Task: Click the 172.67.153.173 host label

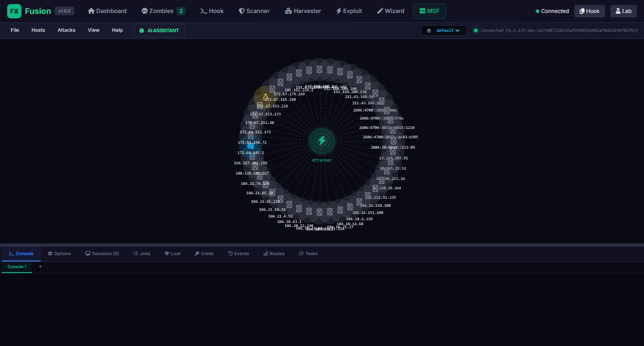Action: [265, 115]
